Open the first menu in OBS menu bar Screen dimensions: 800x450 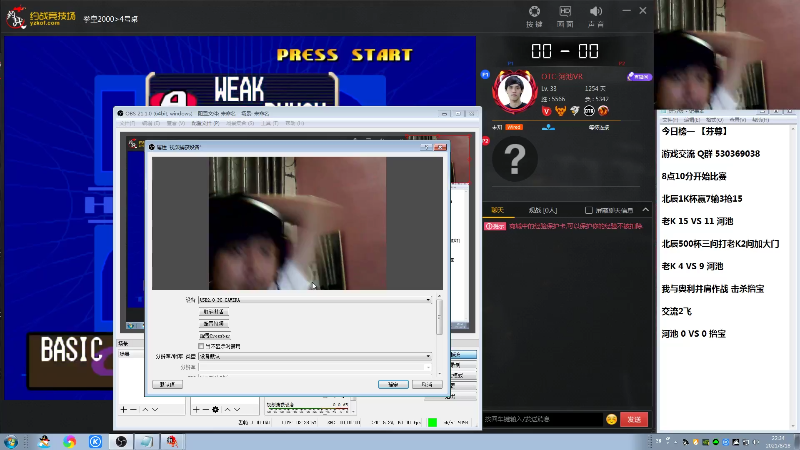coord(128,123)
